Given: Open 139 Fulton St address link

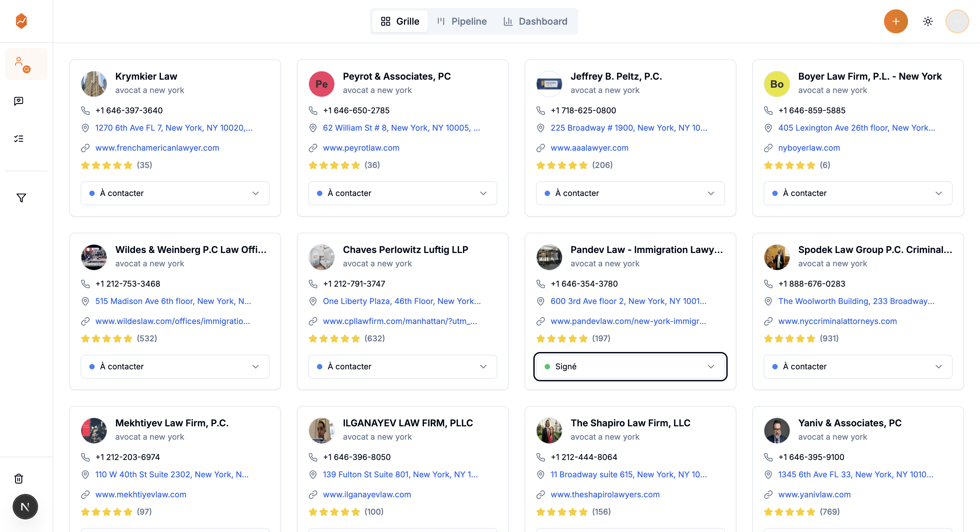Looking at the screenshot, I should [400, 475].
